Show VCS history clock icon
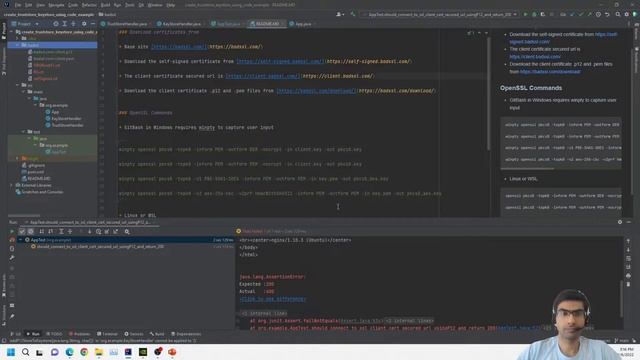The height and width of the screenshot is (360, 640). click(598, 14)
